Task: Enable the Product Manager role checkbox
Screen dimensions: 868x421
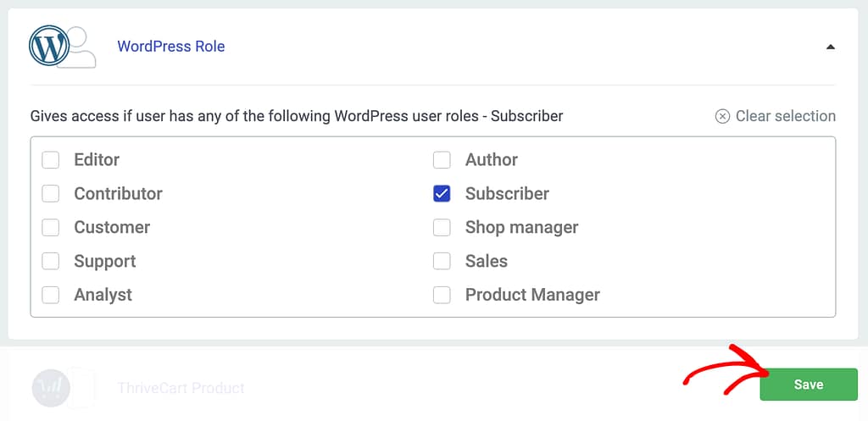Action: (442, 295)
